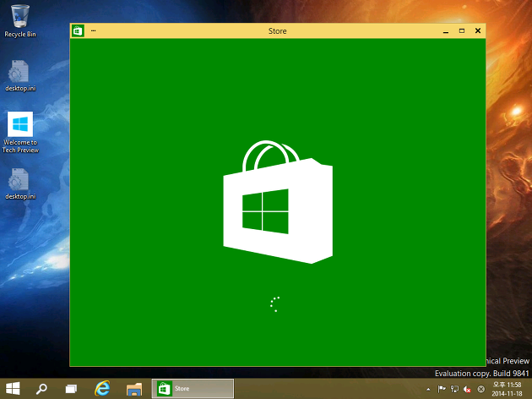Select the upper desktop.ini file icon
This screenshot has height=399, width=532.
pyautogui.click(x=20, y=76)
